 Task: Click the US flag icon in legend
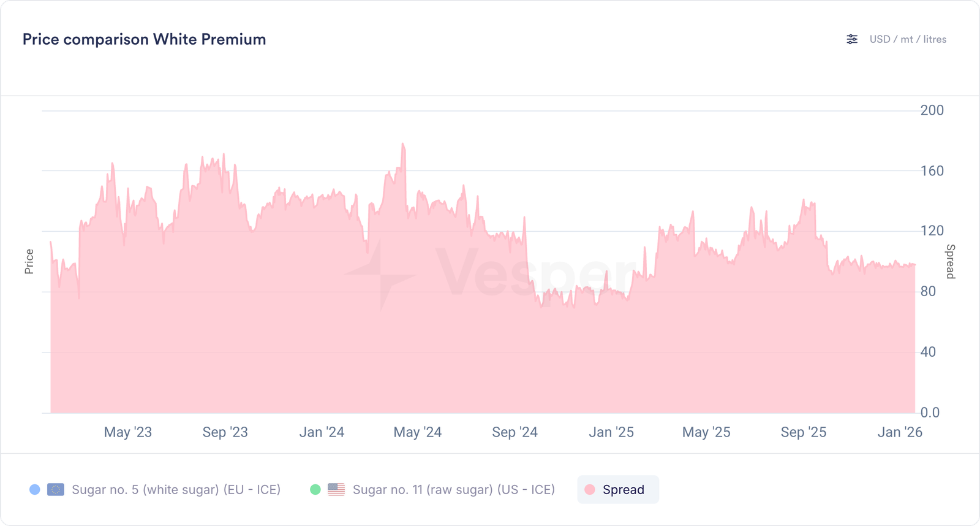(x=336, y=490)
